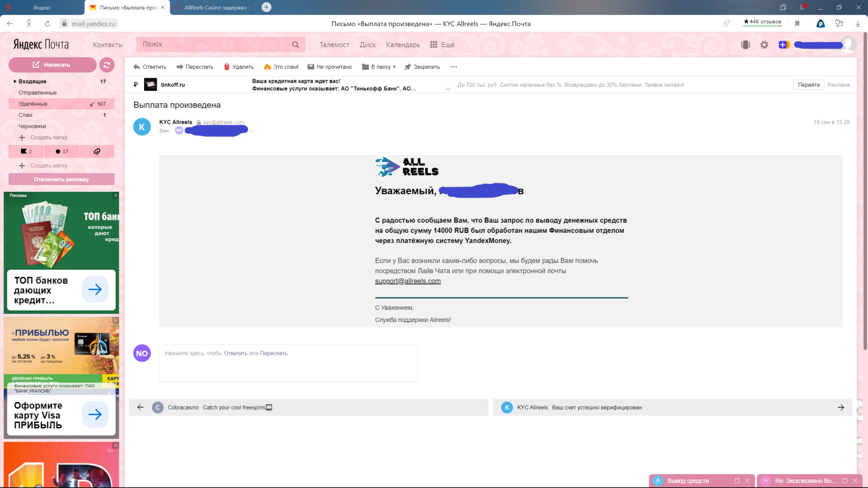Open the user account avatar
868x488 pixels.
tap(849, 44)
